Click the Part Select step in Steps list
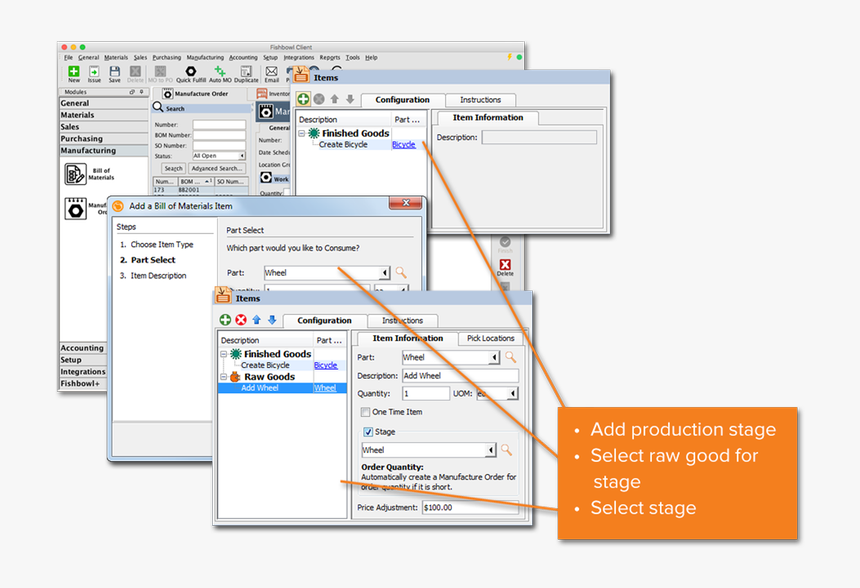The width and height of the screenshot is (860, 588). point(153,260)
